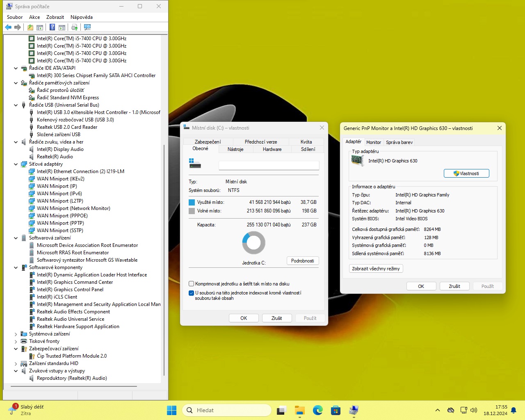Open the Zobrazit menu
Screen dimensions: 525x420
55,17
